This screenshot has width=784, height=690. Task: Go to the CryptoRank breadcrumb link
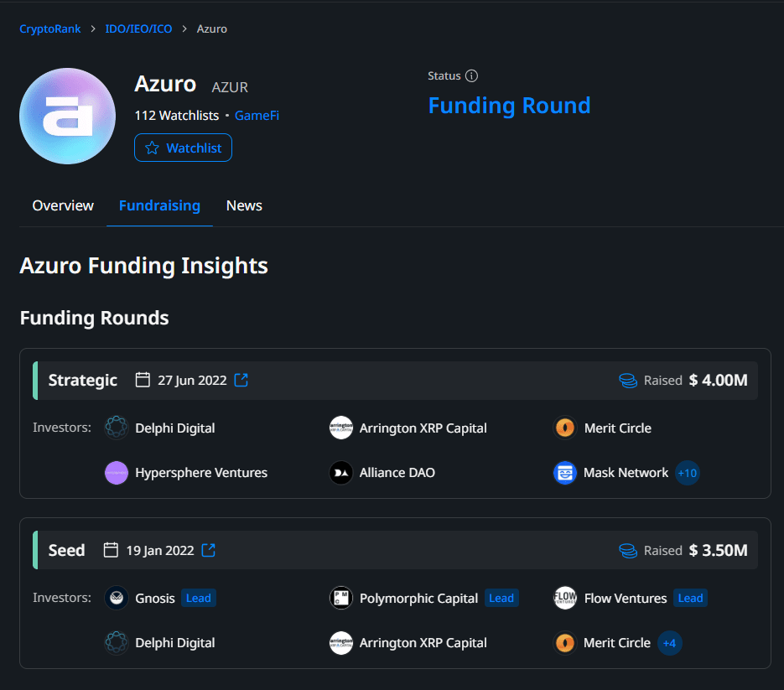50,29
